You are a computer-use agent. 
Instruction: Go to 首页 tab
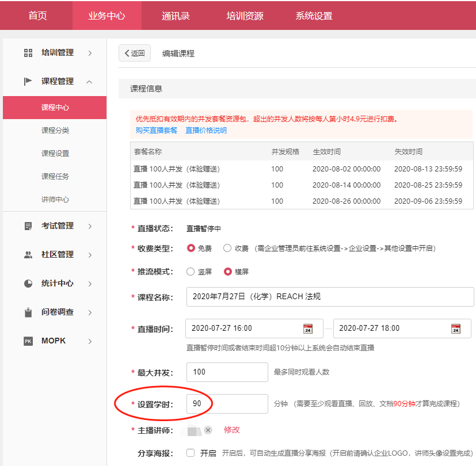37,16
